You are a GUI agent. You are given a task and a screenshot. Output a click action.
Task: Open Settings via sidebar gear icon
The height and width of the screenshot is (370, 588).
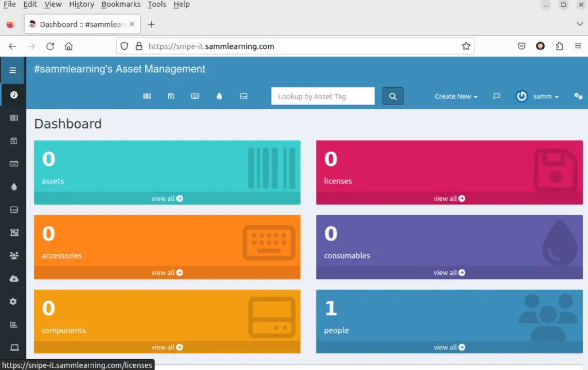click(13, 302)
